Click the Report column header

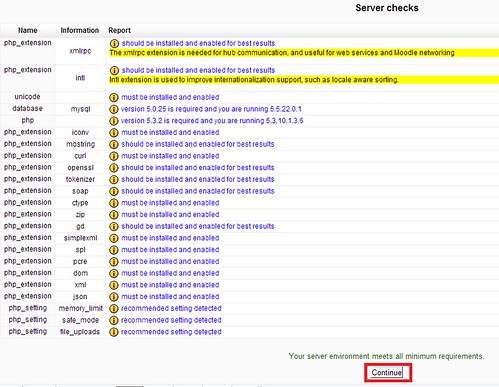(119, 30)
